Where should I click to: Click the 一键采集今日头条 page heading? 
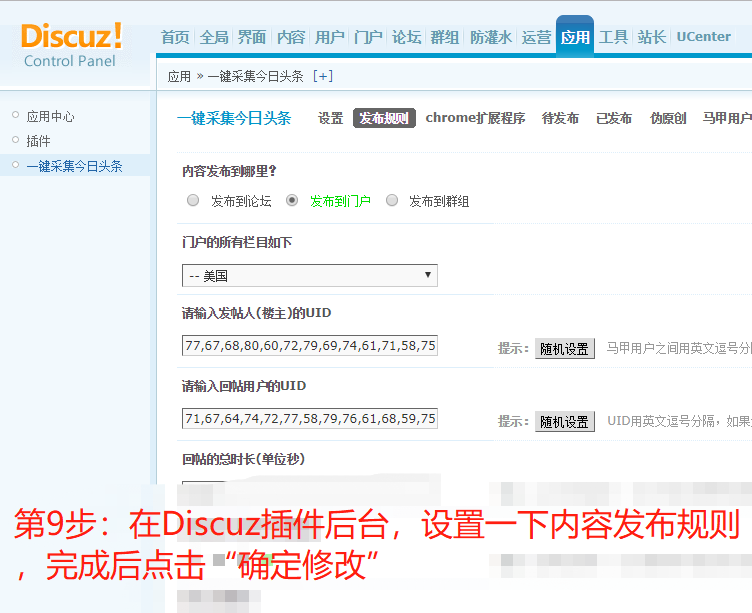tap(234, 118)
